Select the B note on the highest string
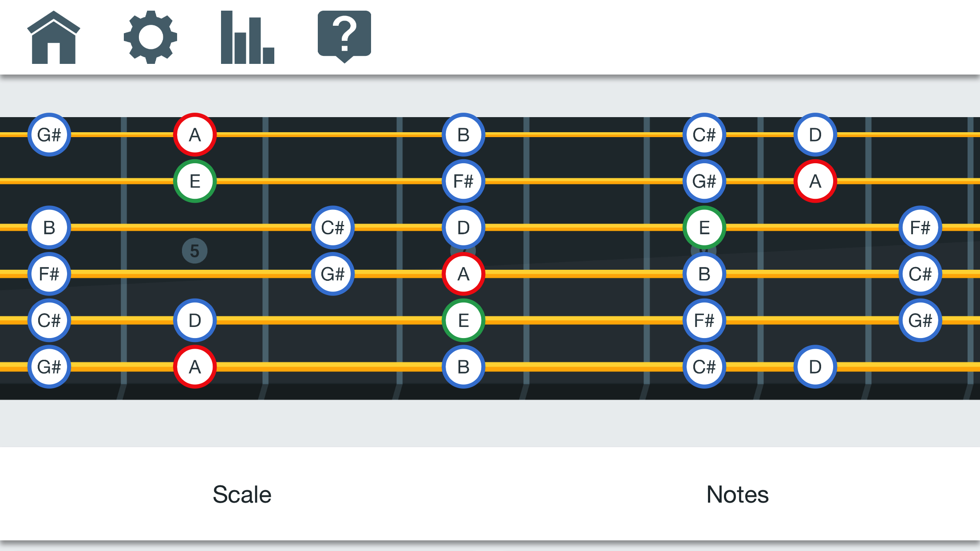 coord(463,134)
